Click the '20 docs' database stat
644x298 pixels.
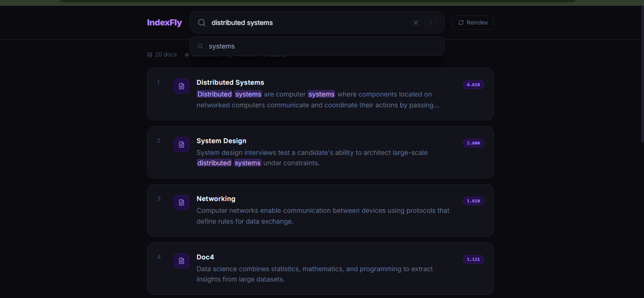pos(162,55)
